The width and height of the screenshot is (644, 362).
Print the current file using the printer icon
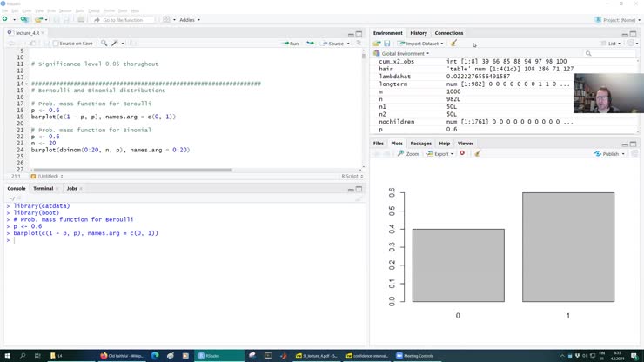81,19
